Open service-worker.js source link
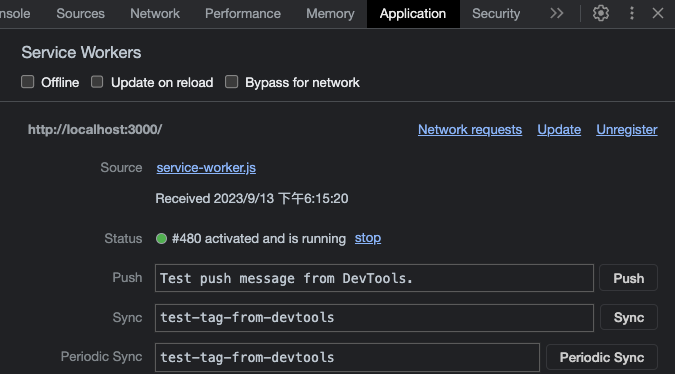 click(206, 168)
